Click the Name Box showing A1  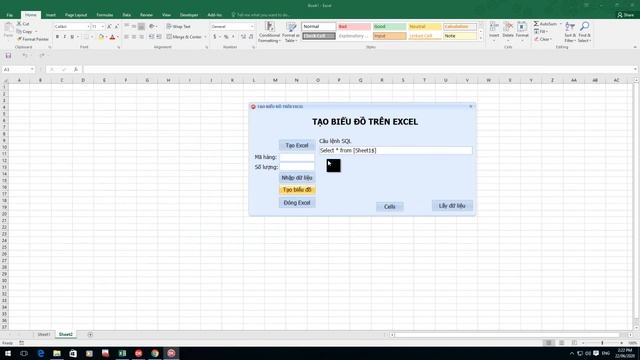coord(18,69)
